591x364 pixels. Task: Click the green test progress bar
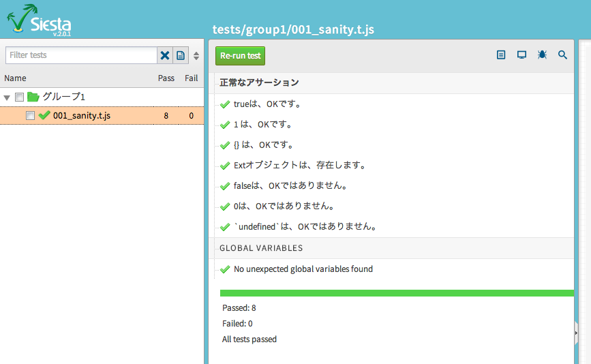(397, 293)
